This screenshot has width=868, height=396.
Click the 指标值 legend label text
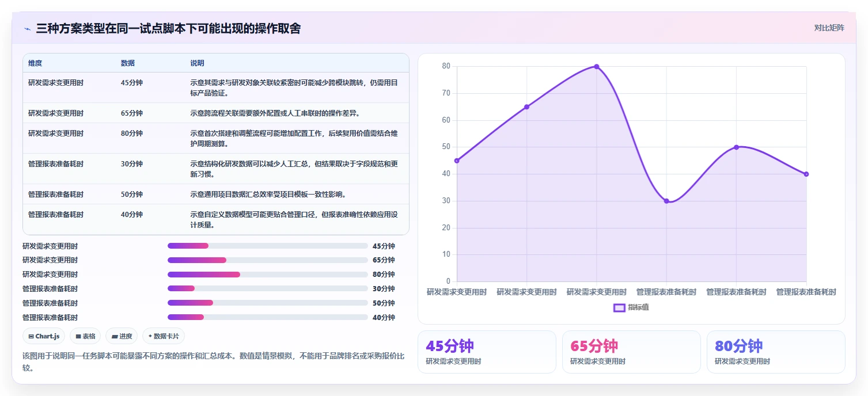638,307
